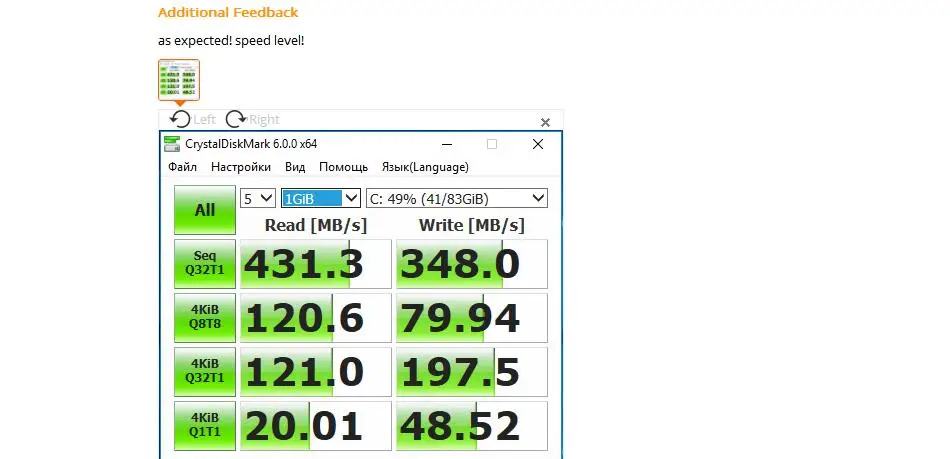This screenshot has width=950, height=459.
Task: Click the 4KiB Q32T1 write value 197.5
Action: 472,372
